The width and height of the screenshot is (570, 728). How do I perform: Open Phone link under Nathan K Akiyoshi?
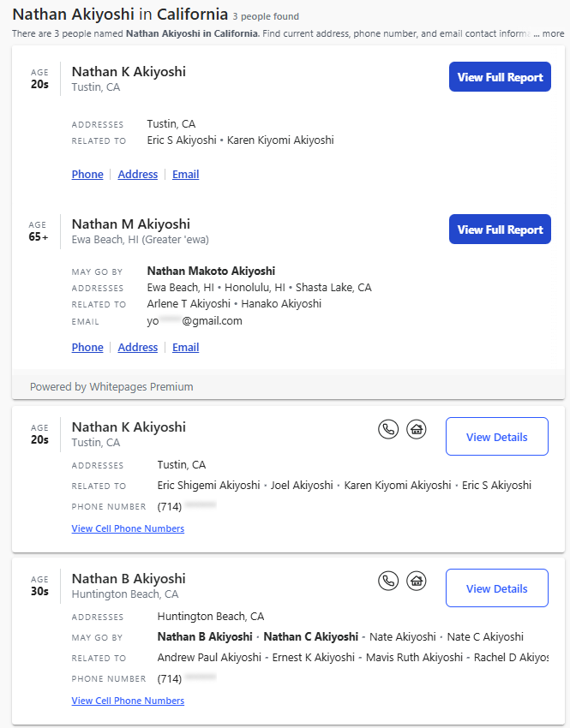(x=87, y=174)
